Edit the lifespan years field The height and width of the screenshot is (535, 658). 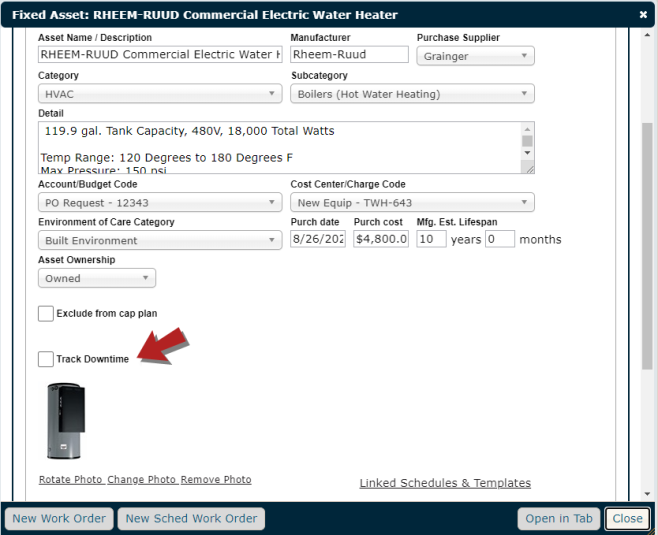click(431, 239)
